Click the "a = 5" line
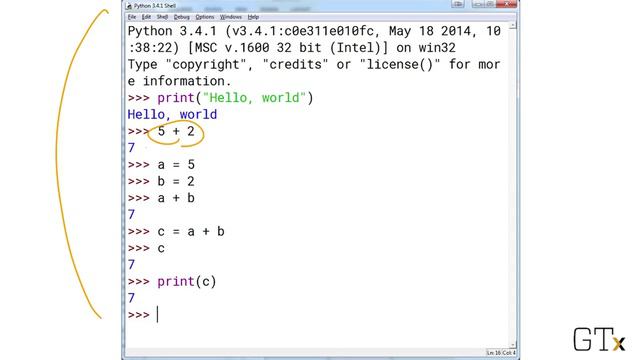 (x=161, y=165)
